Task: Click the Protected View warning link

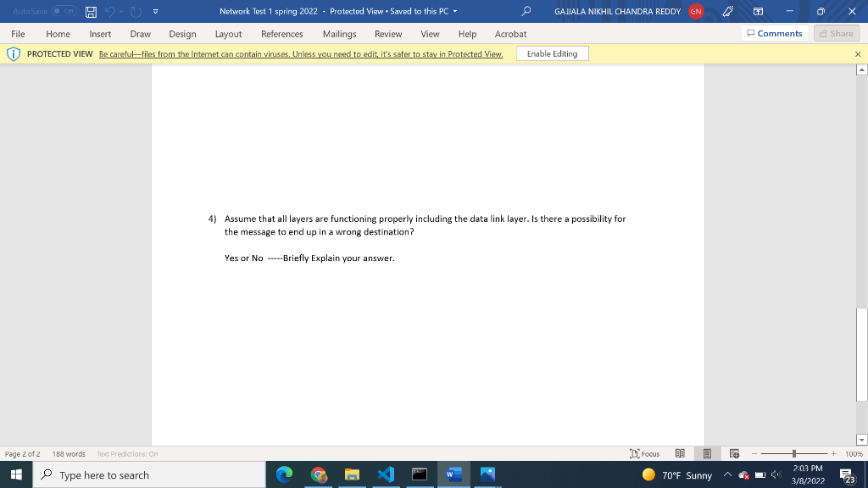Action: tap(301, 54)
